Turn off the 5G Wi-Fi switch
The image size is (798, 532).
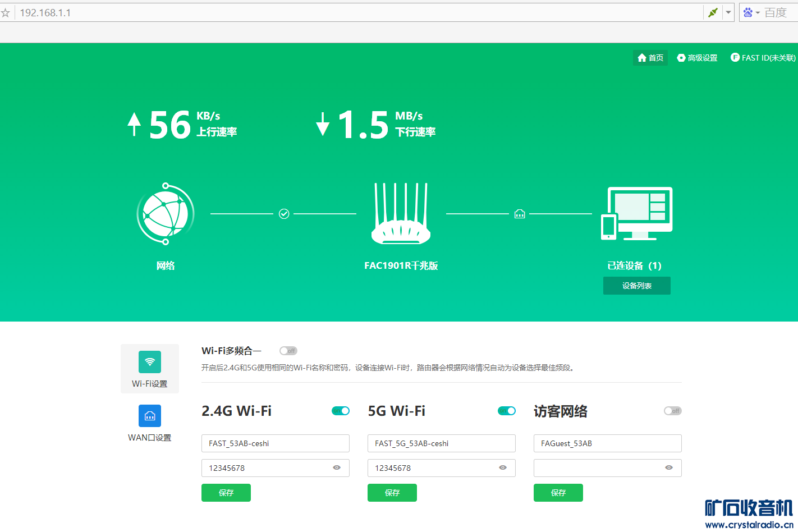click(x=507, y=411)
